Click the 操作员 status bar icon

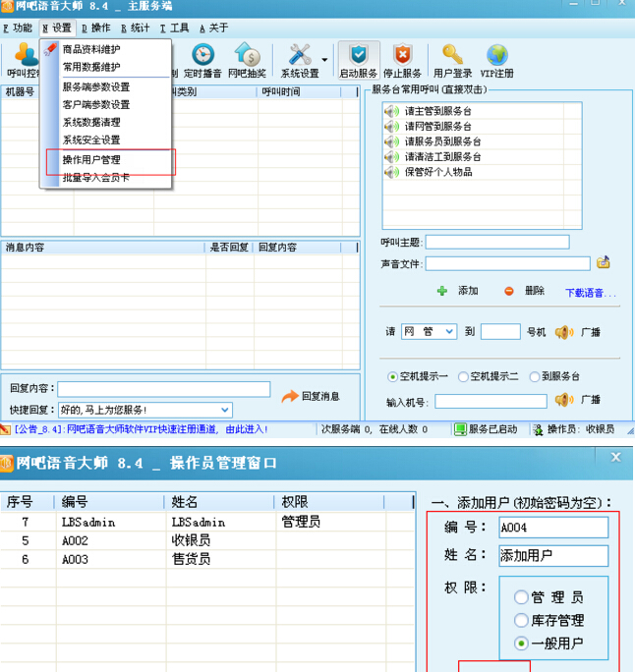point(538,429)
